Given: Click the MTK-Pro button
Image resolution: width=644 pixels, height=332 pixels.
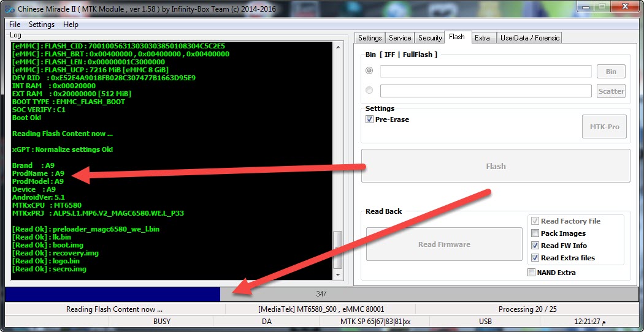Looking at the screenshot, I should point(604,127).
